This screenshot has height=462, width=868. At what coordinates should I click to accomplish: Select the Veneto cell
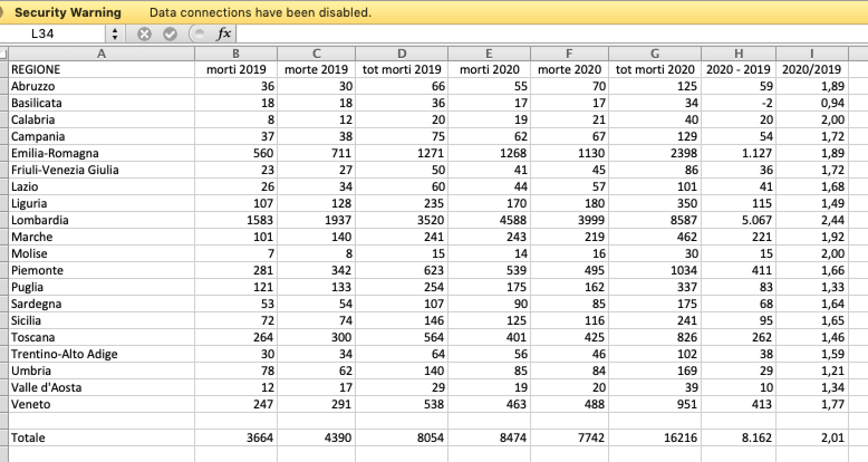(102, 404)
